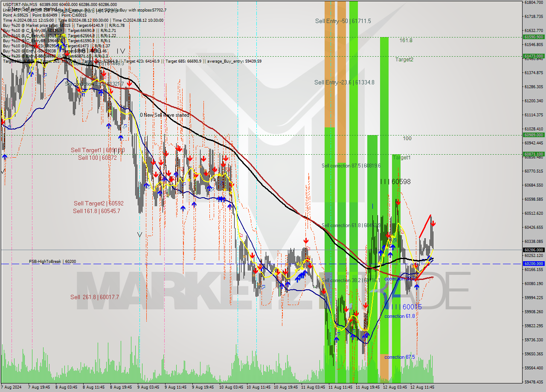Click the red down arrow near 60426
The image size is (546, 392).
pos(433,223)
